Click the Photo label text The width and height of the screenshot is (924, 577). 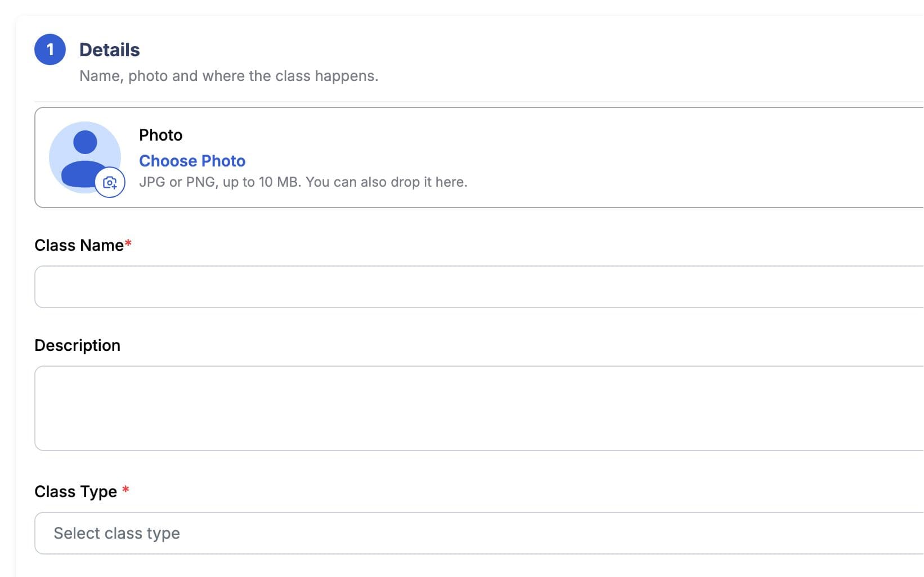point(161,135)
